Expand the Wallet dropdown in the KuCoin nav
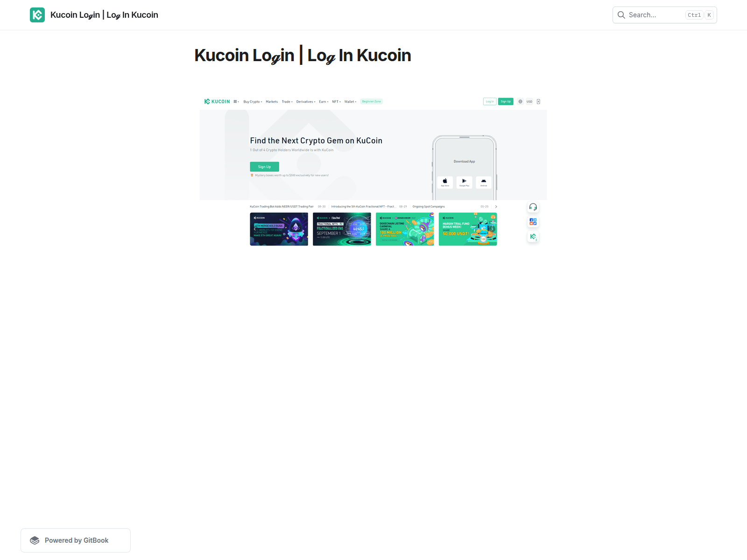The image size is (747, 560). (350, 101)
